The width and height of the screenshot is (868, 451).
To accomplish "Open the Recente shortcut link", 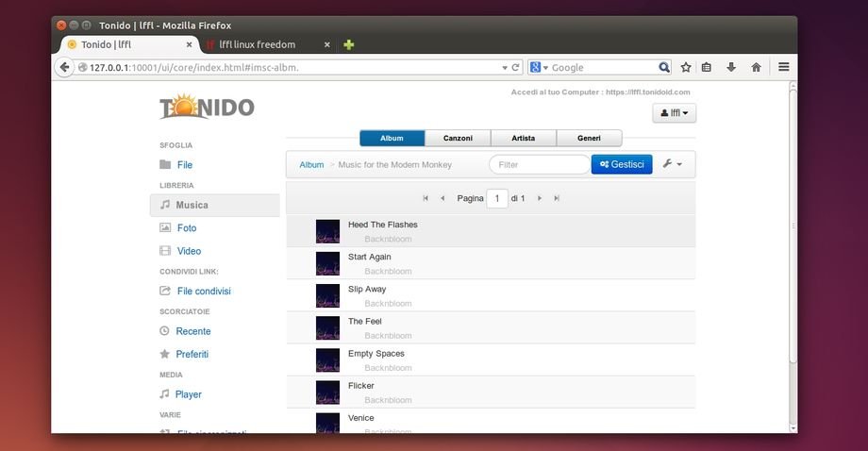I will pos(193,331).
